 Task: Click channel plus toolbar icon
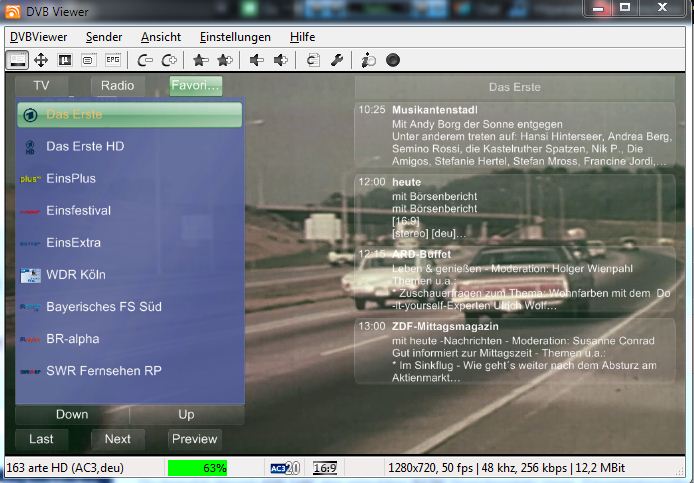[169, 60]
